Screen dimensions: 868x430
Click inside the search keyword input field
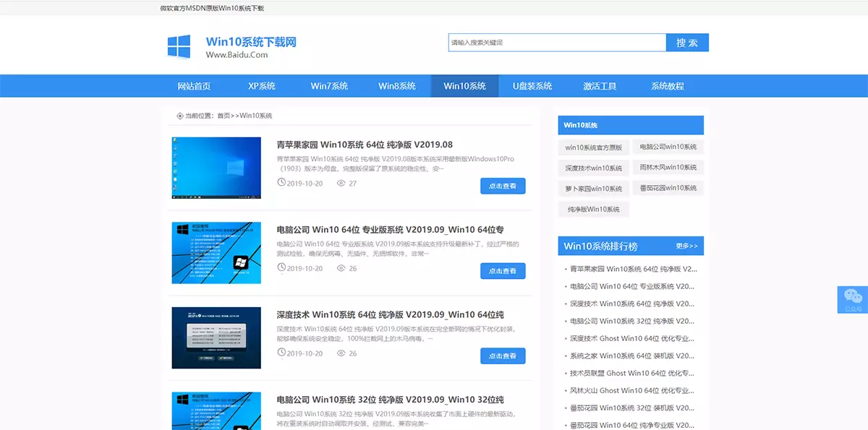[x=557, y=43]
